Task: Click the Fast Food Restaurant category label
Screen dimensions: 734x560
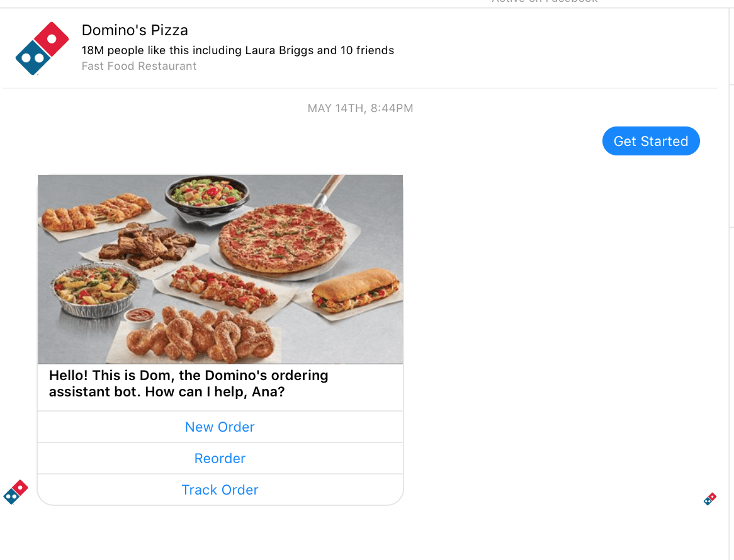Action: pyautogui.click(x=139, y=66)
